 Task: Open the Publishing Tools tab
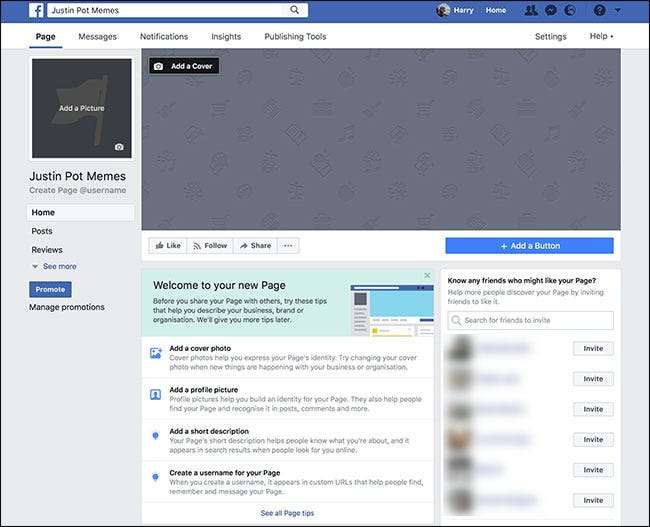point(295,37)
